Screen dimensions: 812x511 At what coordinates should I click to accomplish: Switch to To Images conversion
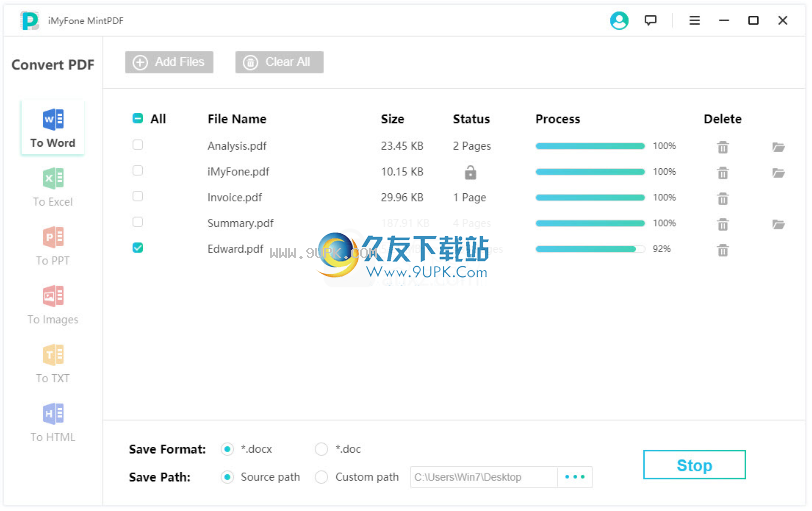pos(53,305)
